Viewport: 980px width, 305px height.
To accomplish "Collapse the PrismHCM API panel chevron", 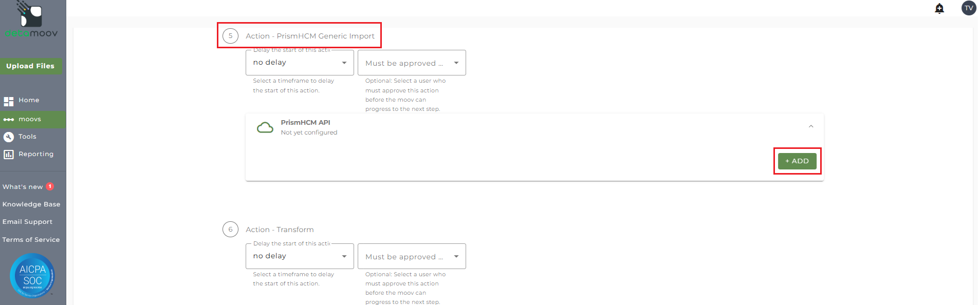I will pos(811,126).
